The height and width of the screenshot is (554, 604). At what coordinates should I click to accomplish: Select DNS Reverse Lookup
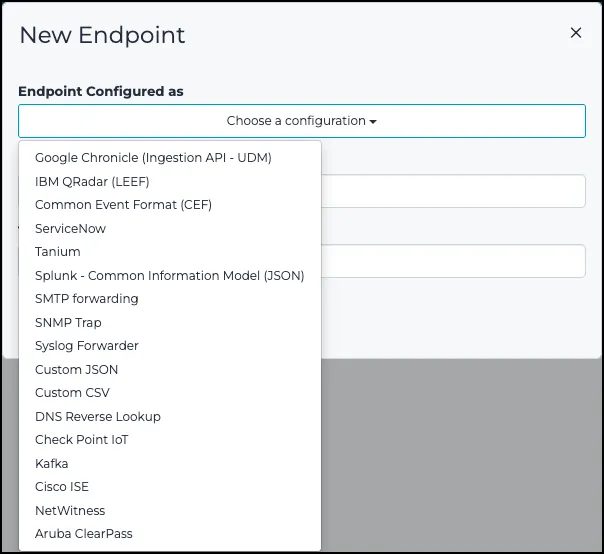tap(98, 416)
